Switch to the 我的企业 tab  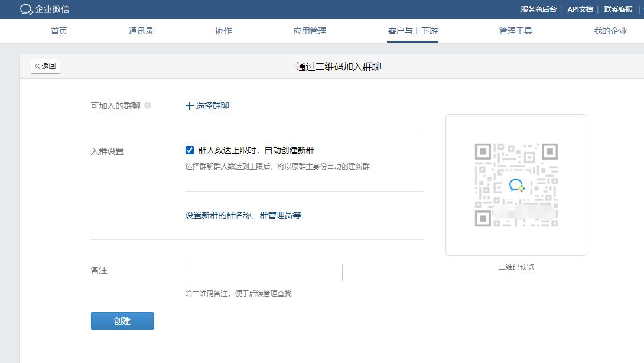(610, 31)
